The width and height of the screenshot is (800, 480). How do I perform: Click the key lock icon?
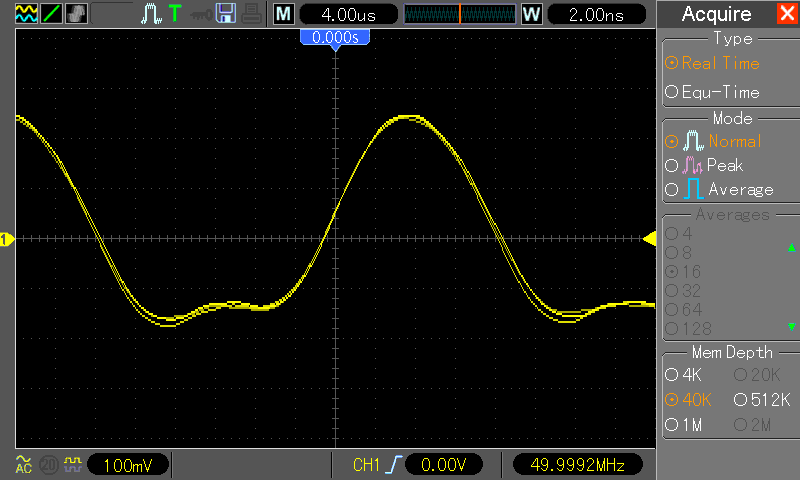201,15
